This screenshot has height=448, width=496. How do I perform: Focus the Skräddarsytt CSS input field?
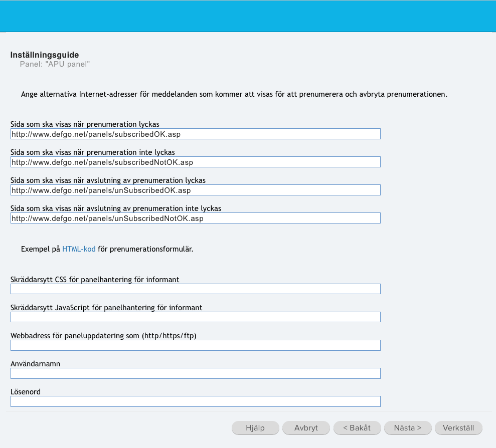[x=196, y=289]
